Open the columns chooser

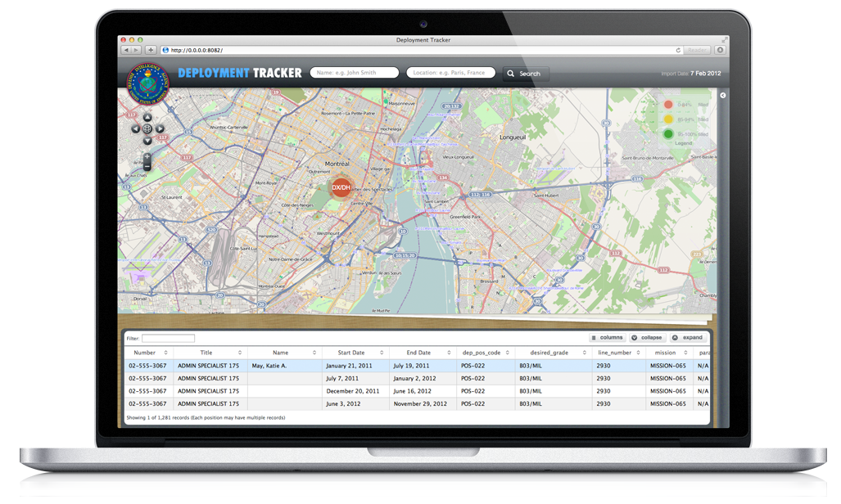tap(608, 338)
